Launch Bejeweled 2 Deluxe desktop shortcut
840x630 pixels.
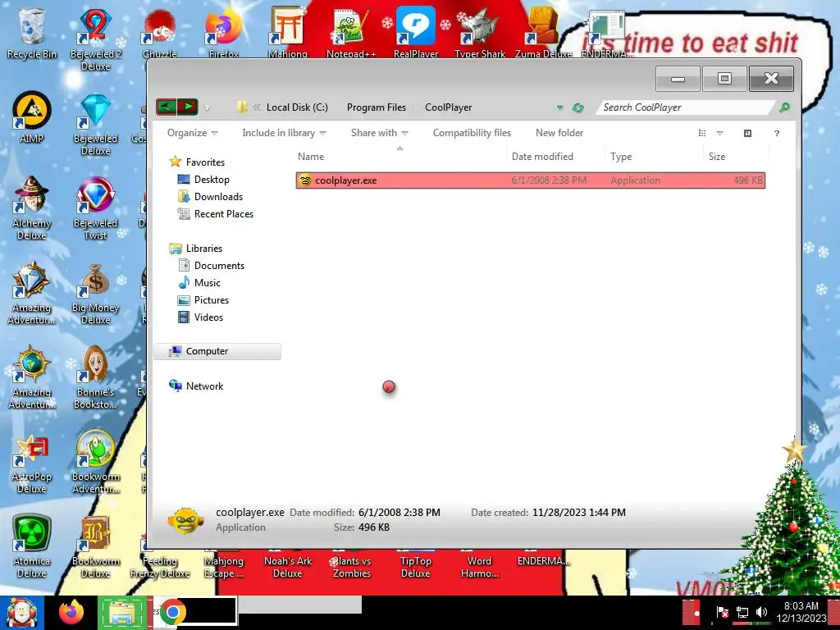coord(95,39)
